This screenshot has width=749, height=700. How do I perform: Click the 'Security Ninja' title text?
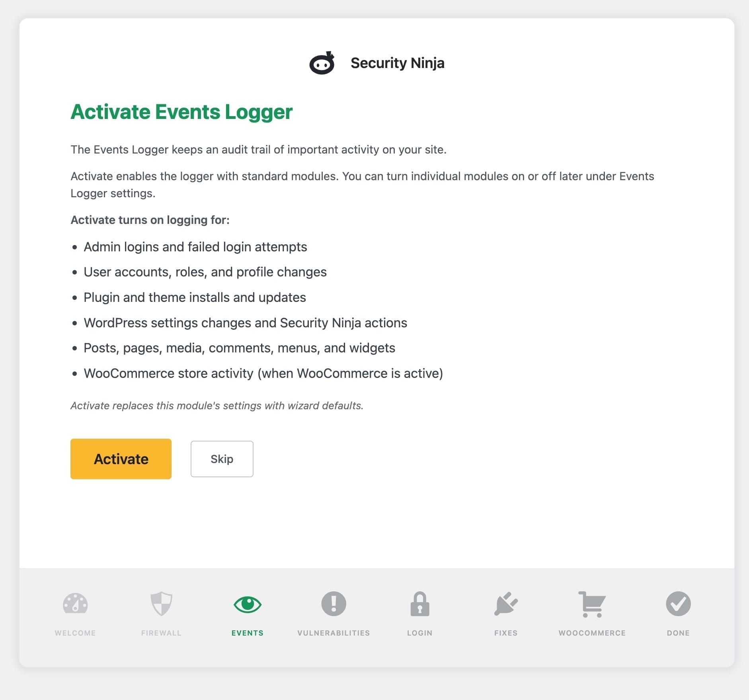tap(397, 63)
